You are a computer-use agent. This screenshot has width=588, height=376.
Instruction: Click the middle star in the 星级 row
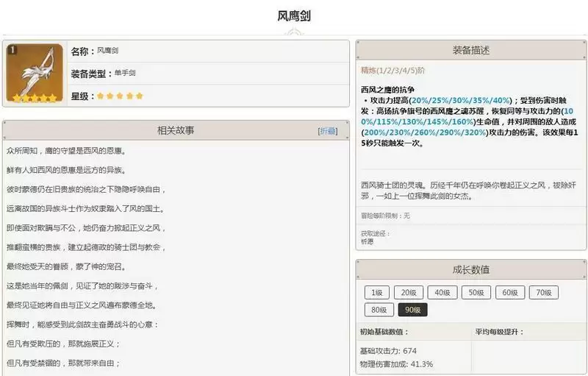[x=120, y=96]
